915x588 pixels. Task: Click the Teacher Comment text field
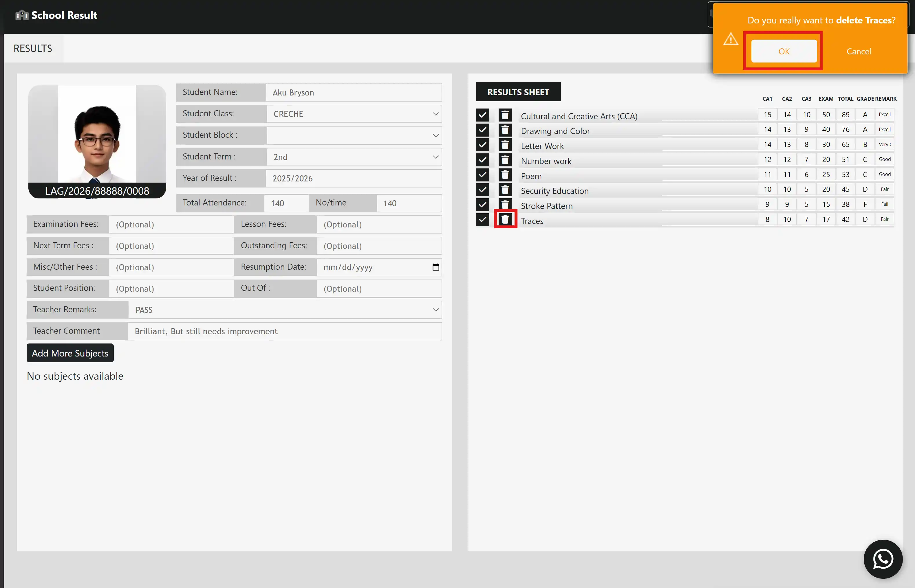285,331
